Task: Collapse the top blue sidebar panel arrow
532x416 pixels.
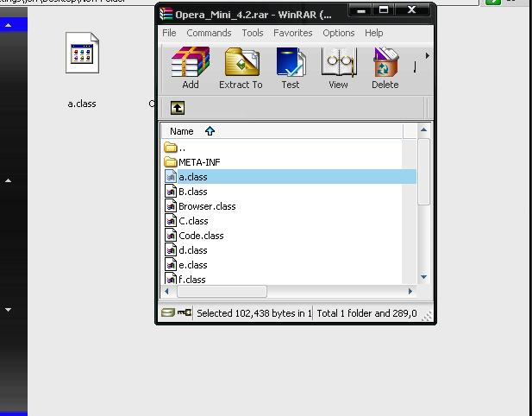Action: pos(8,25)
